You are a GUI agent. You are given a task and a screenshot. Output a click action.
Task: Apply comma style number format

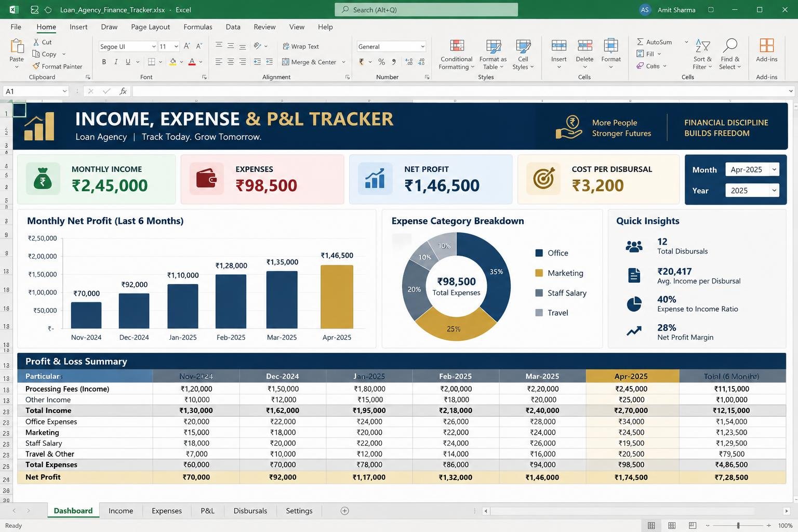394,62
